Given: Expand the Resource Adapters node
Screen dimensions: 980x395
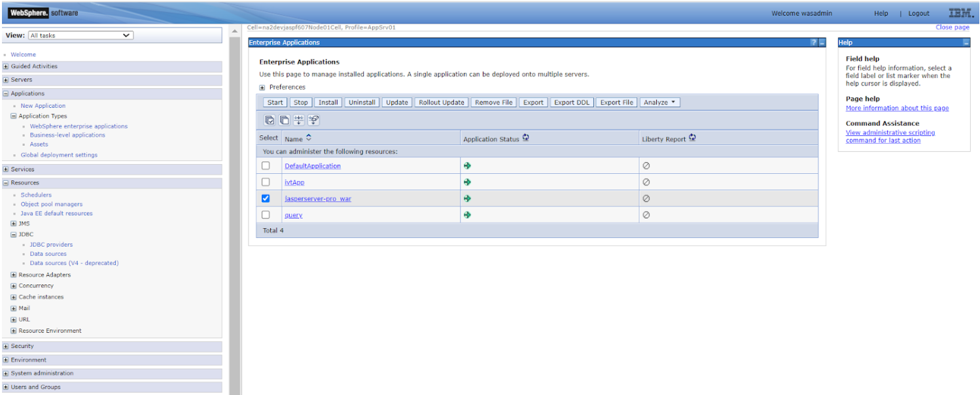Looking at the screenshot, I should [14, 275].
